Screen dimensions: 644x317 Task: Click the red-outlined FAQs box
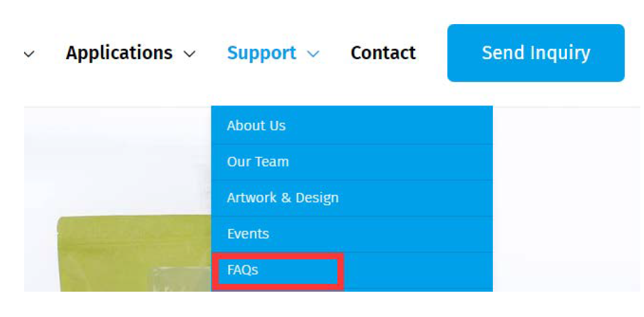[278, 271]
